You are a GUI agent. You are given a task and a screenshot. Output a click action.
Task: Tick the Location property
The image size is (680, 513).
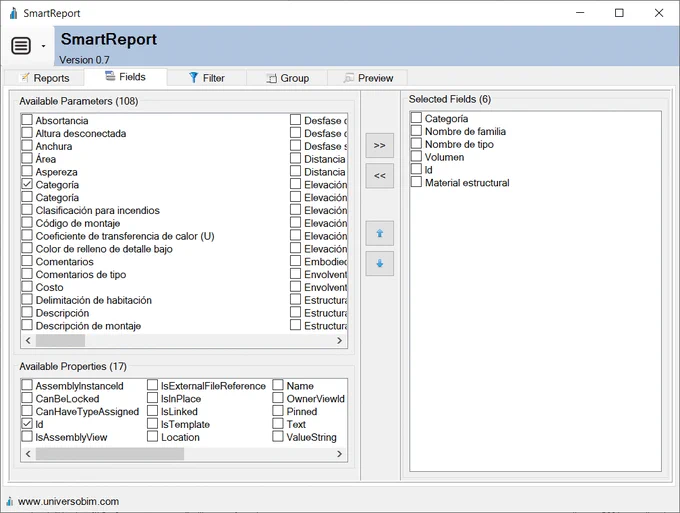tap(152, 436)
